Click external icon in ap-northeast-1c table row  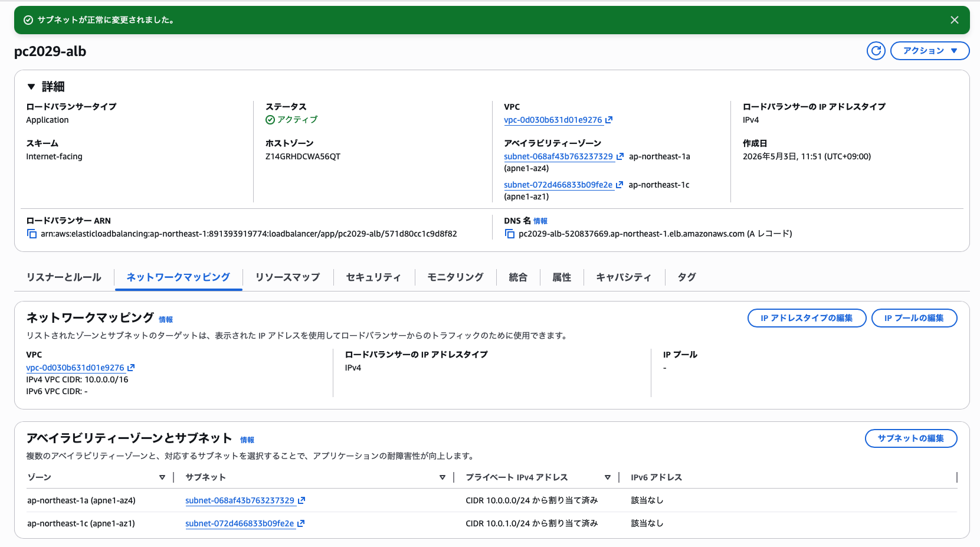tap(301, 523)
